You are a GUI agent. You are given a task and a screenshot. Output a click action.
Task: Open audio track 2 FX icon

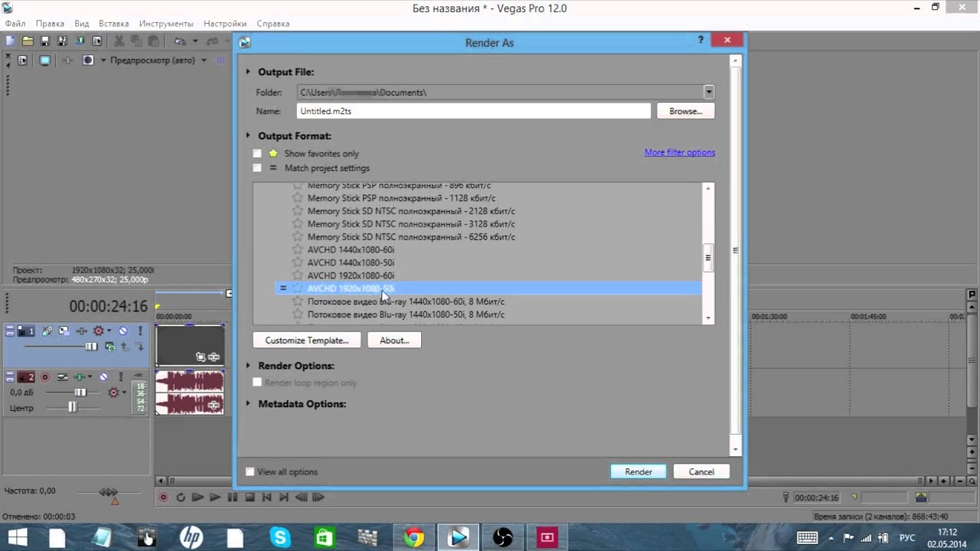79,377
